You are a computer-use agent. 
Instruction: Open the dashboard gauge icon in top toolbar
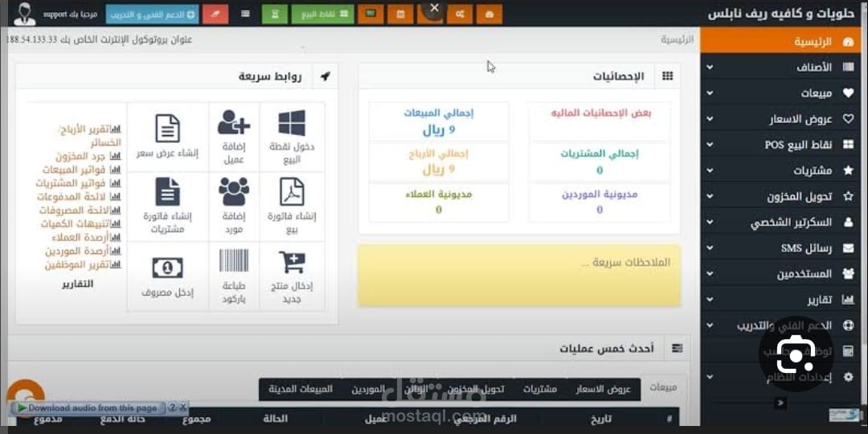(x=489, y=14)
